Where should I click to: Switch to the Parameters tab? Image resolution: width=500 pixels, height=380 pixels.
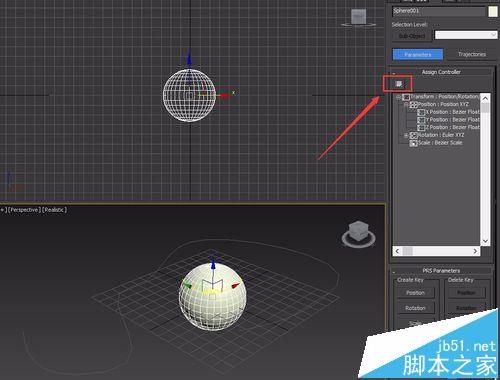pyautogui.click(x=418, y=54)
